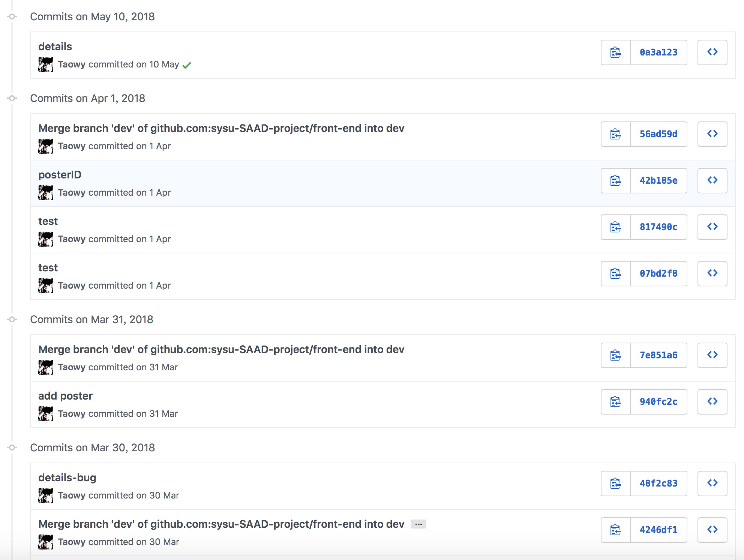Image resolution: width=744 pixels, height=560 pixels.
Task: Open commit hash 4246df1
Action: (658, 530)
